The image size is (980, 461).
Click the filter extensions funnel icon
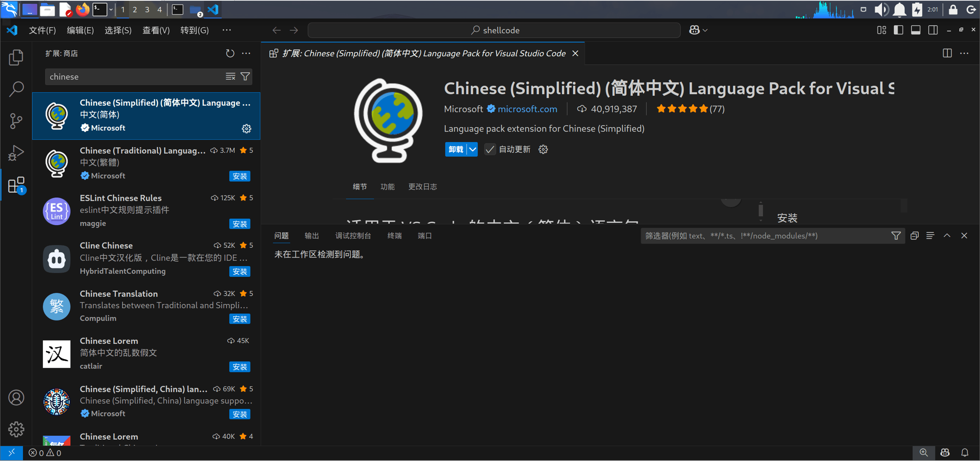(x=245, y=77)
